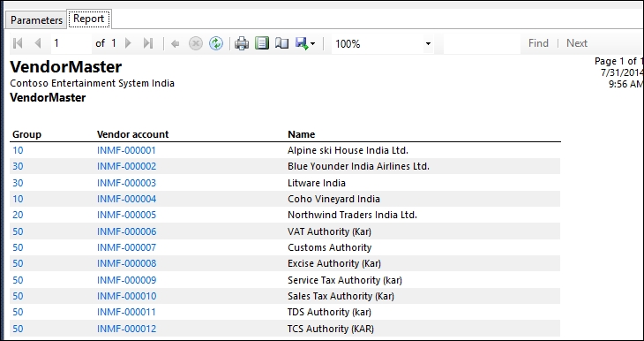Open vendor account INMF-000001
Viewport: 644px width, 341px height.
(126, 150)
